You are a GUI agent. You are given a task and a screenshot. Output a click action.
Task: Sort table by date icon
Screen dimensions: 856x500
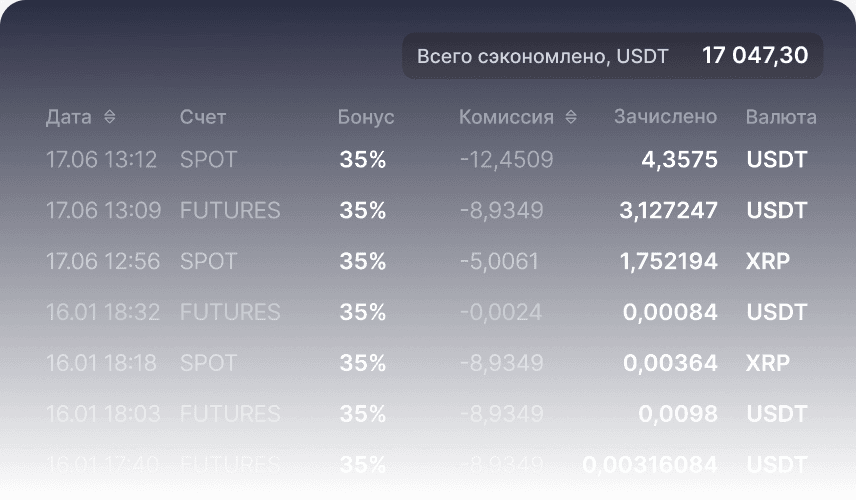click(x=110, y=117)
